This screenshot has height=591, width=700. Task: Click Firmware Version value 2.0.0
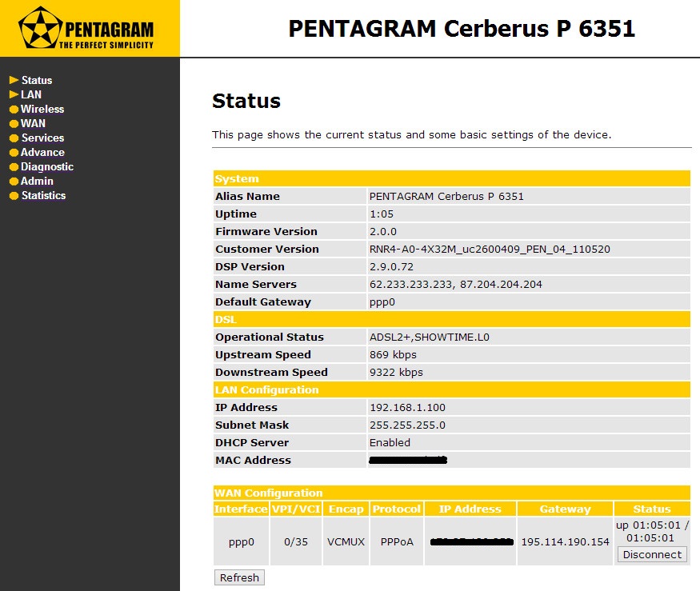pyautogui.click(x=383, y=232)
